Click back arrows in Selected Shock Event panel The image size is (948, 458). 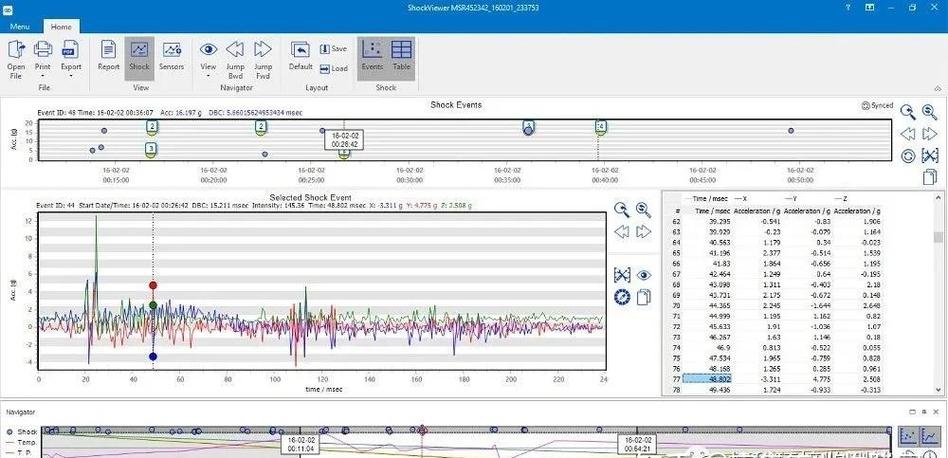[622, 231]
